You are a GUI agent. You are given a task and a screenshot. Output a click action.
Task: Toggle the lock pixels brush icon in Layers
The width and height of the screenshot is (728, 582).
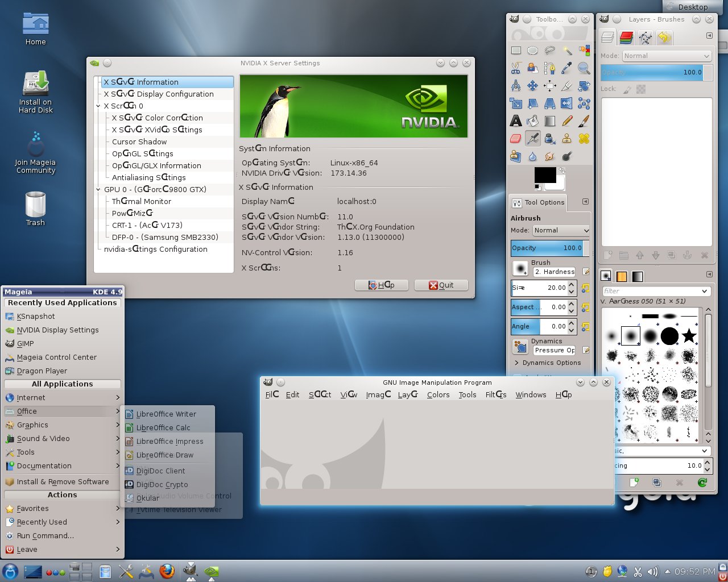[x=627, y=89]
